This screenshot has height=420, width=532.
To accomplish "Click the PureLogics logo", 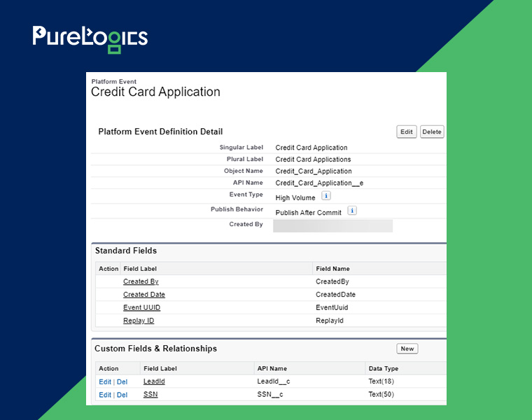I will pyautogui.click(x=90, y=39).
